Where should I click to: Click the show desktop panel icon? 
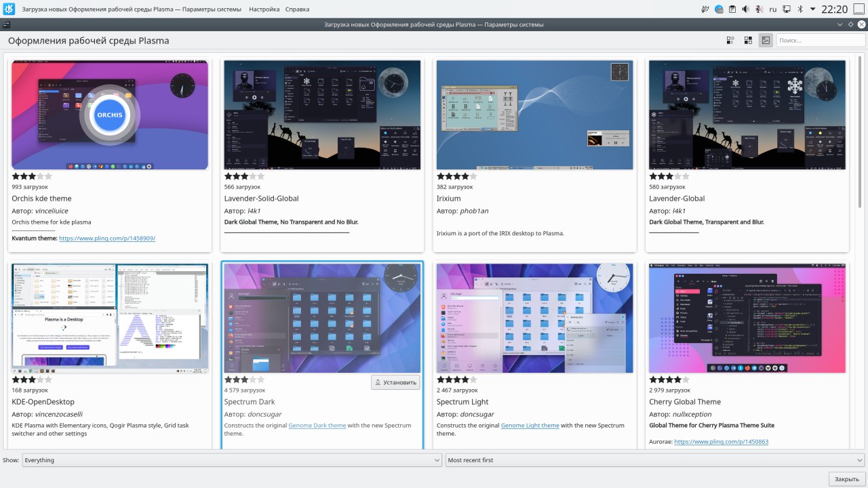pos(858,9)
